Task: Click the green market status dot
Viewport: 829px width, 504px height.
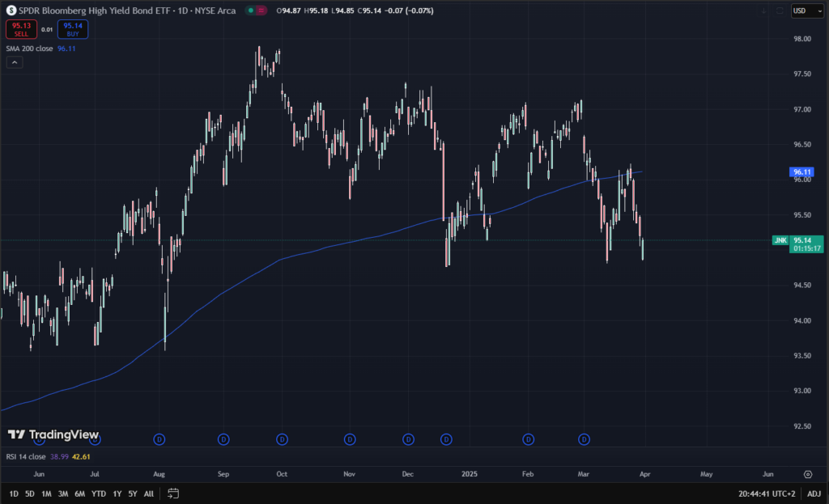Action: (251, 11)
